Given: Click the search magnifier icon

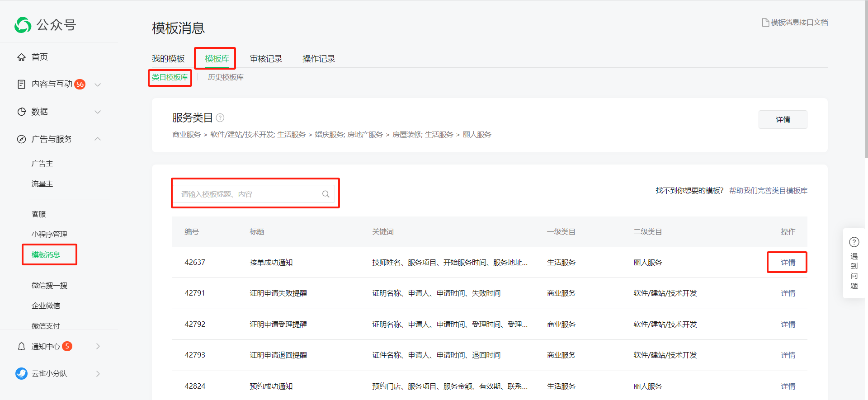Looking at the screenshot, I should coord(325,194).
